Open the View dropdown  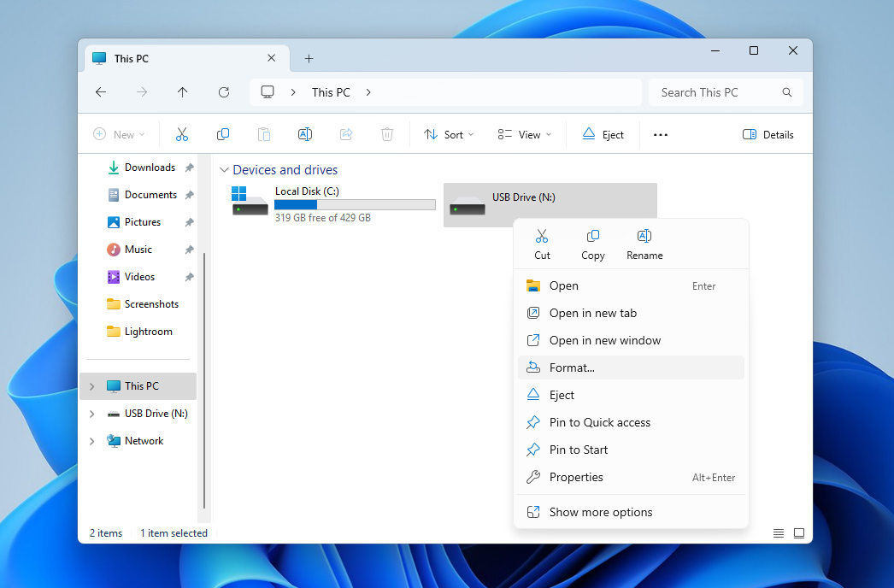(525, 134)
